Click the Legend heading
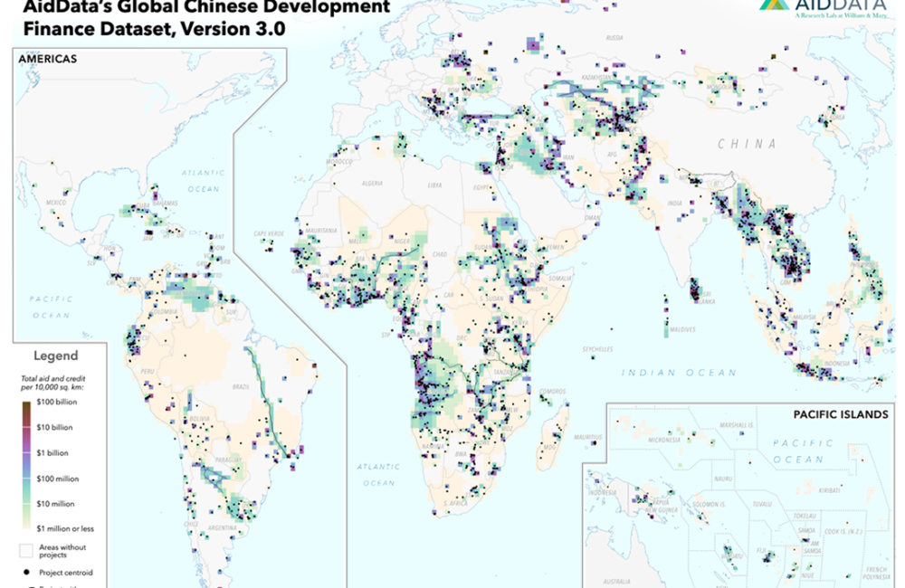 tap(56, 356)
